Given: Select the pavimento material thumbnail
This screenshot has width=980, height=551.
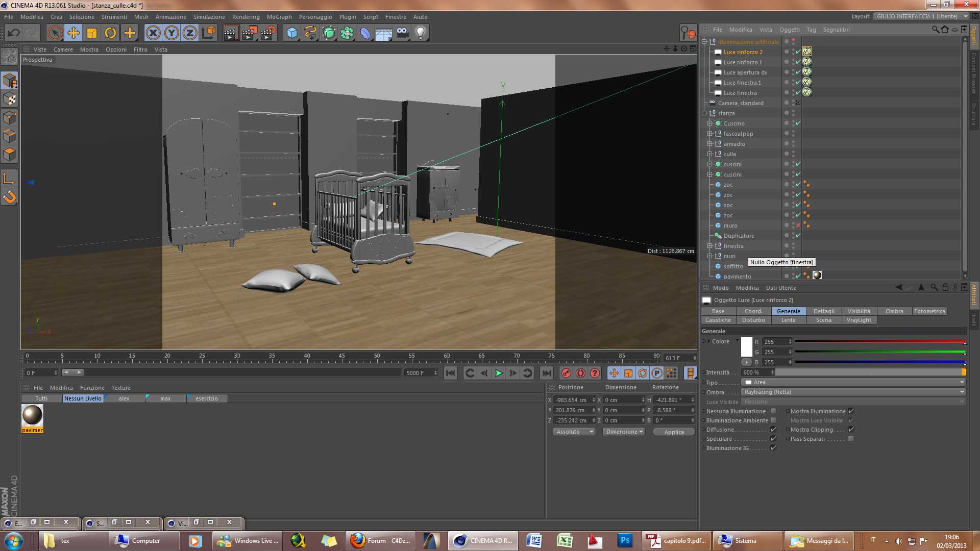Looking at the screenshot, I should (x=32, y=415).
